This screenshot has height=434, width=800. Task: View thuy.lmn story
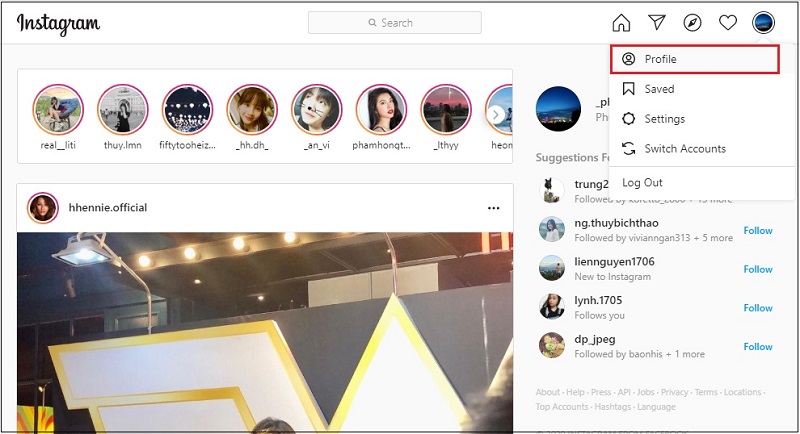coord(121,111)
